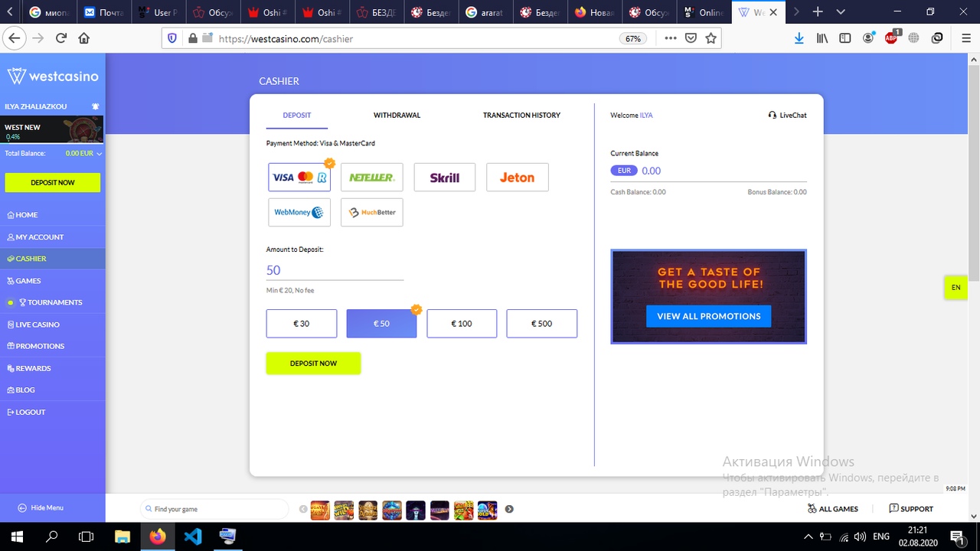Choose Neteller as payment method

[x=372, y=177]
